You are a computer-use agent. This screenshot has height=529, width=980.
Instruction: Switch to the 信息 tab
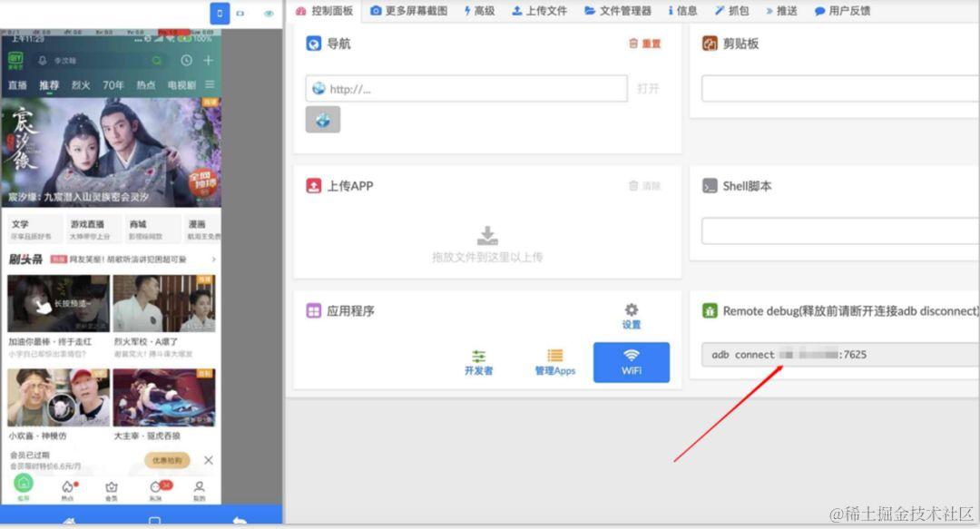pos(682,11)
